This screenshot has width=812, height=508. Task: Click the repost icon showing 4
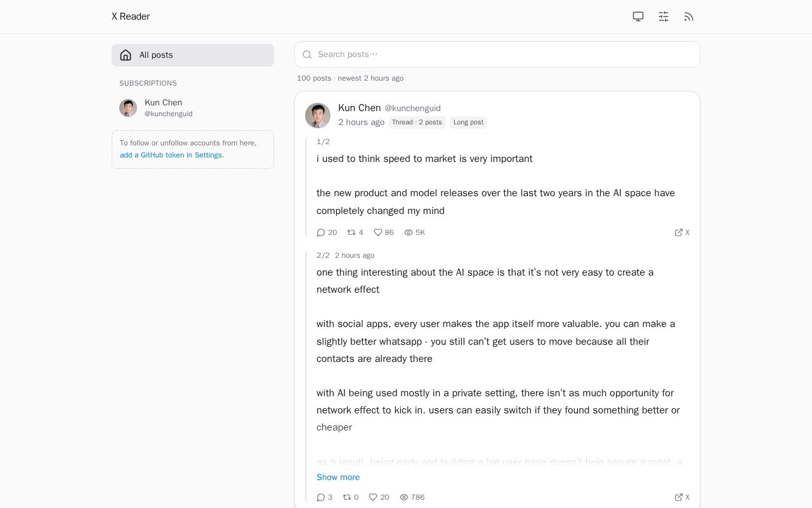[x=351, y=232]
